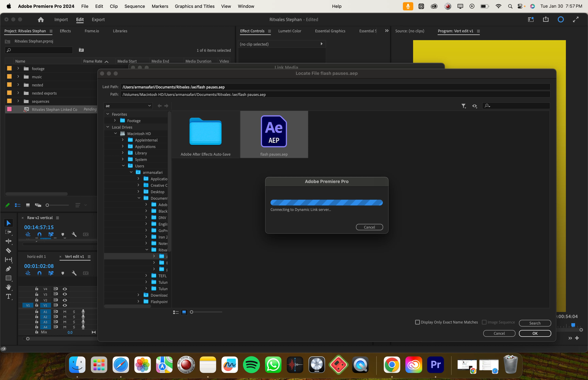Switch to the Lumetri Color tab
The image size is (588, 380).
pos(289,31)
